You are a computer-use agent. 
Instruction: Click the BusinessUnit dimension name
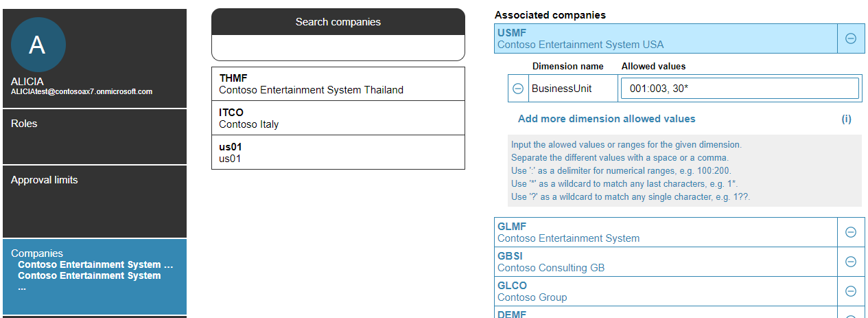561,89
